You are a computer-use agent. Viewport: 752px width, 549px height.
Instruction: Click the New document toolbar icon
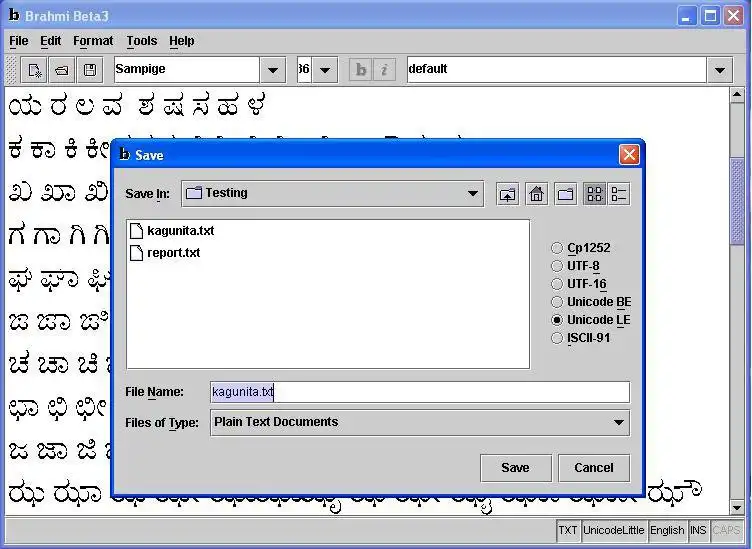(34, 70)
